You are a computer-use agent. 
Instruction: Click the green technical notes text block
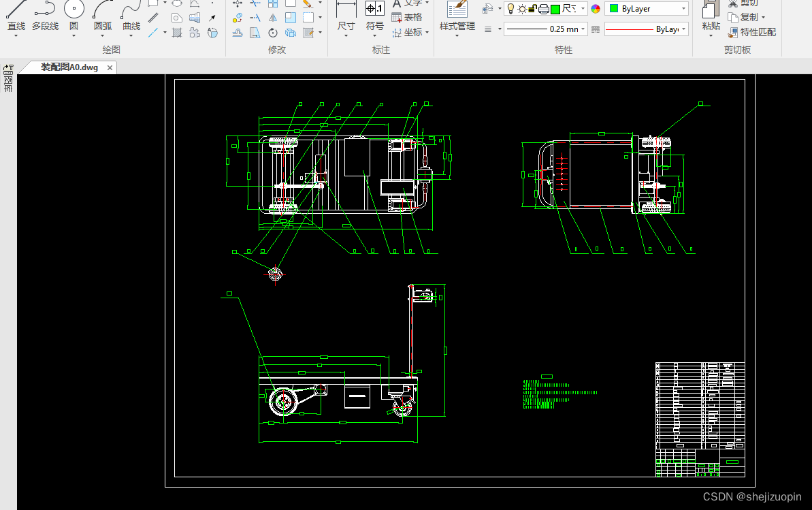click(x=560, y=394)
